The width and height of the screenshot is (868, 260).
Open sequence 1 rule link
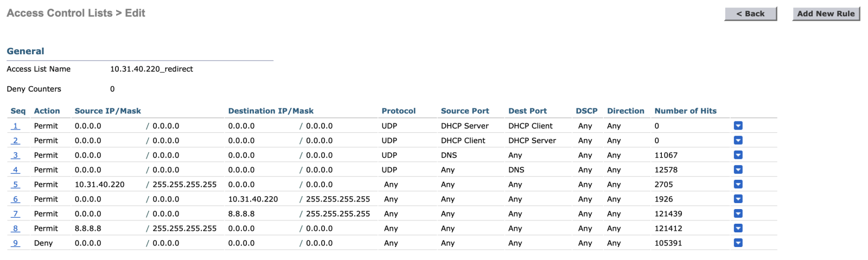pyautogui.click(x=15, y=126)
